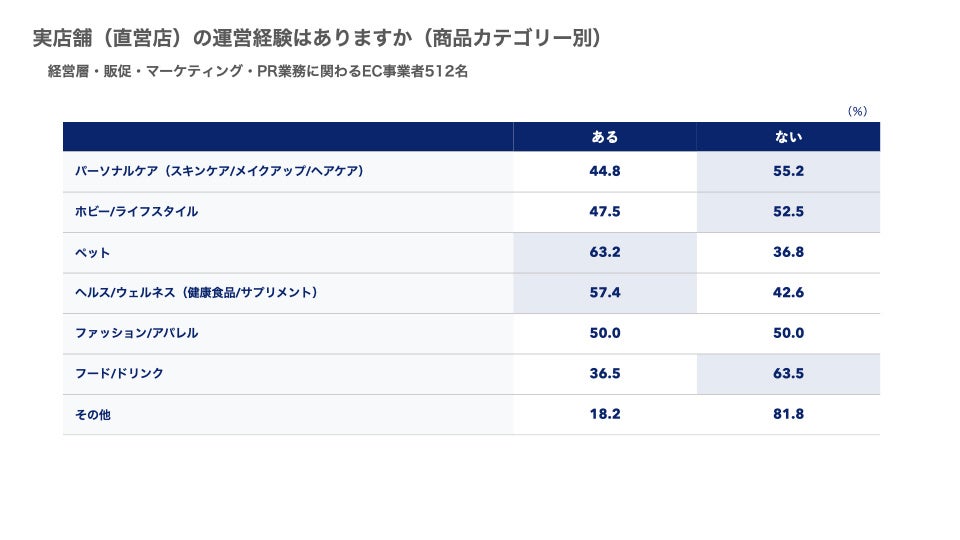Click the ない column header
Screen dimensions: 960x540
pos(788,137)
